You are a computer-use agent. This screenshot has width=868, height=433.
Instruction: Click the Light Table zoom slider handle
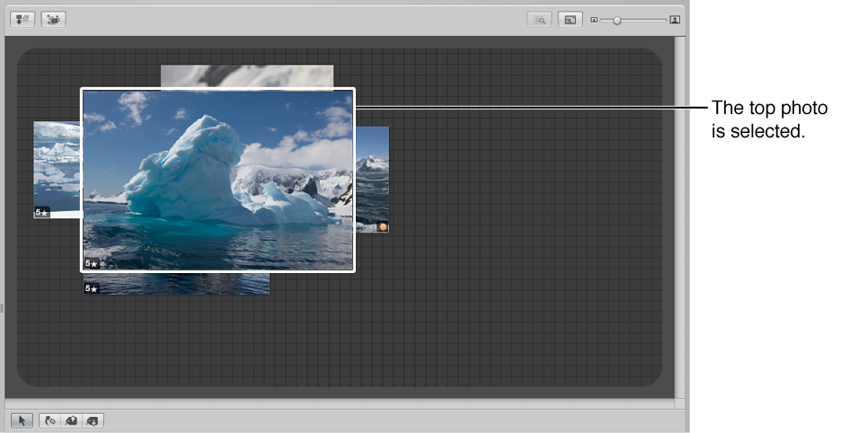[616, 20]
